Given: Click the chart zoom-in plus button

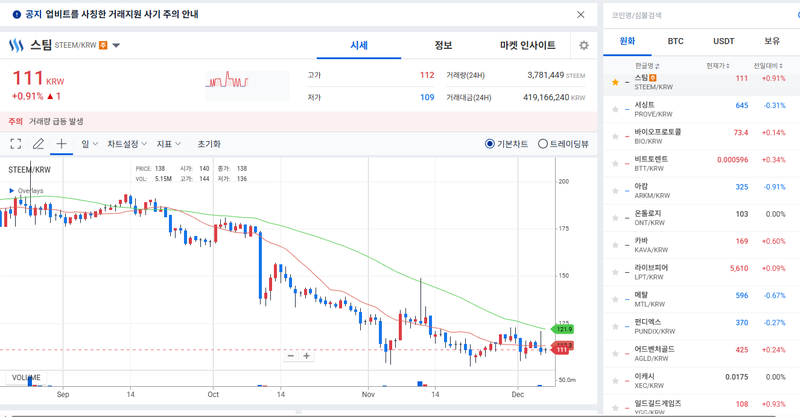Looking at the screenshot, I should (307, 356).
